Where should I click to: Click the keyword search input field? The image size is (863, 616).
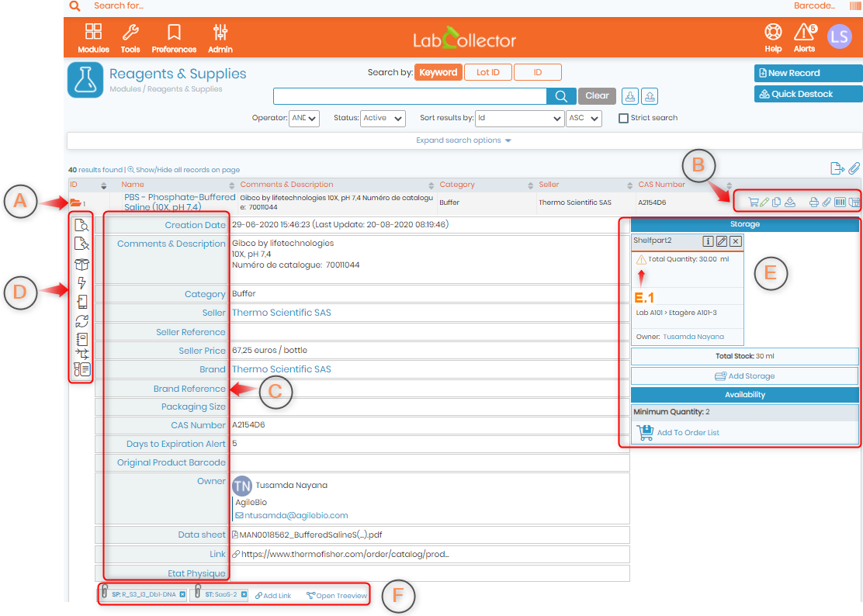[410, 95]
